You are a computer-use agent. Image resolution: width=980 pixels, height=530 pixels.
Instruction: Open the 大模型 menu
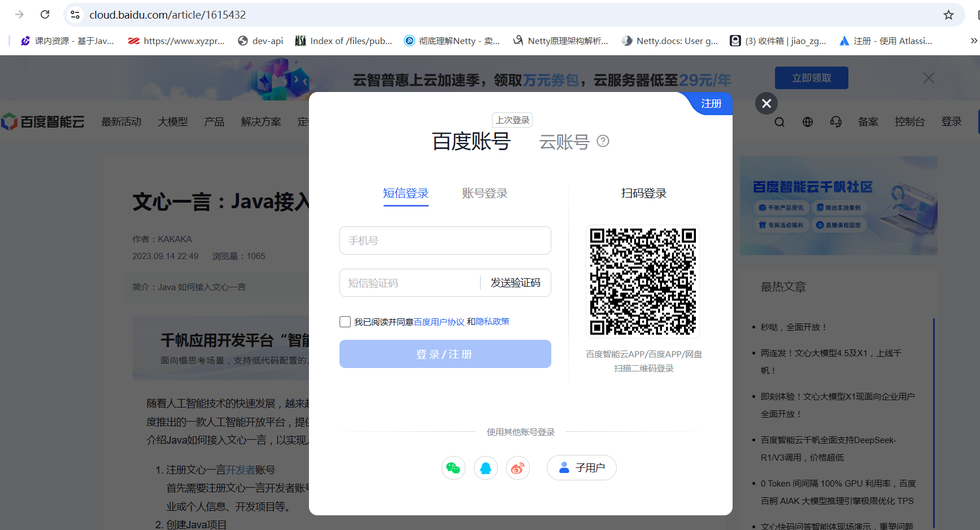pyautogui.click(x=173, y=122)
